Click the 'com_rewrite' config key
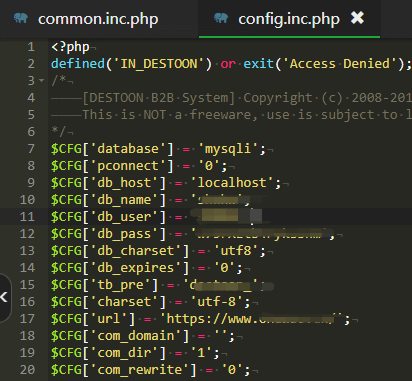This screenshot has height=381, width=412. (x=139, y=370)
